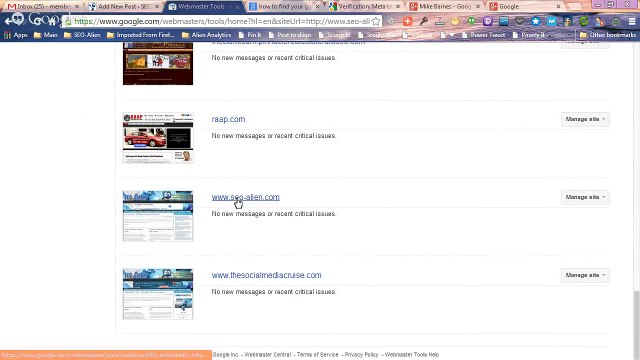This screenshot has height=360, width=640.
Task: Open the raap.com site link
Action: tap(228, 119)
